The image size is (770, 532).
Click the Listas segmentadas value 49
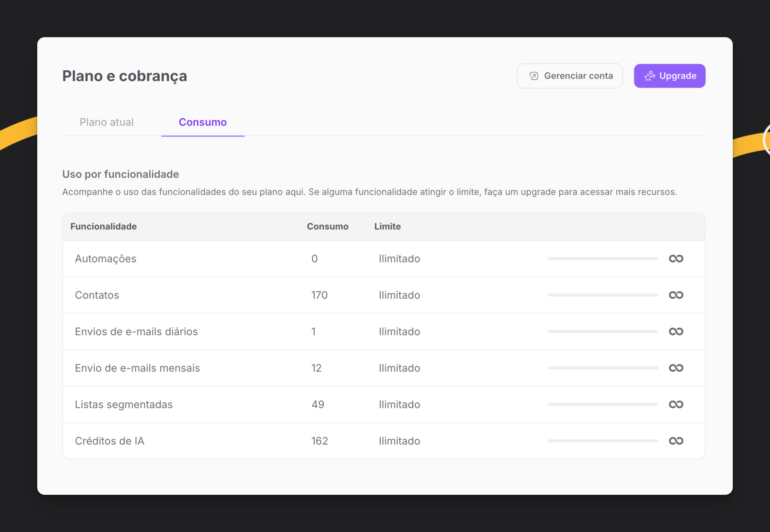coord(318,404)
